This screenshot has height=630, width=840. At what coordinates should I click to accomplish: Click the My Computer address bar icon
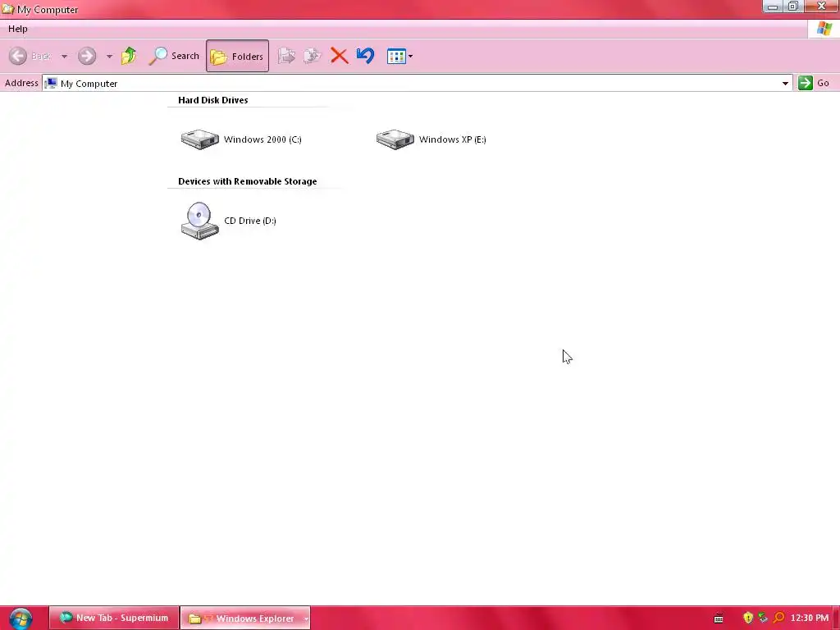coord(51,83)
